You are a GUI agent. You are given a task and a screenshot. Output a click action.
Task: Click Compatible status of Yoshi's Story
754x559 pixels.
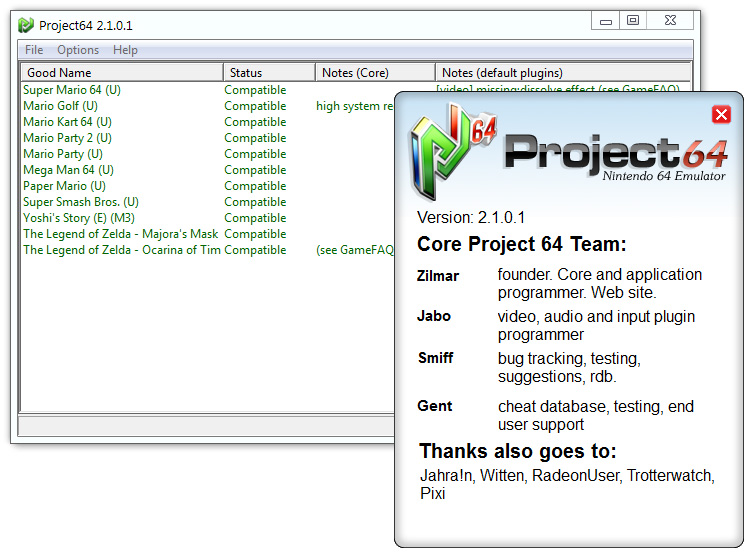pyautogui.click(x=255, y=218)
